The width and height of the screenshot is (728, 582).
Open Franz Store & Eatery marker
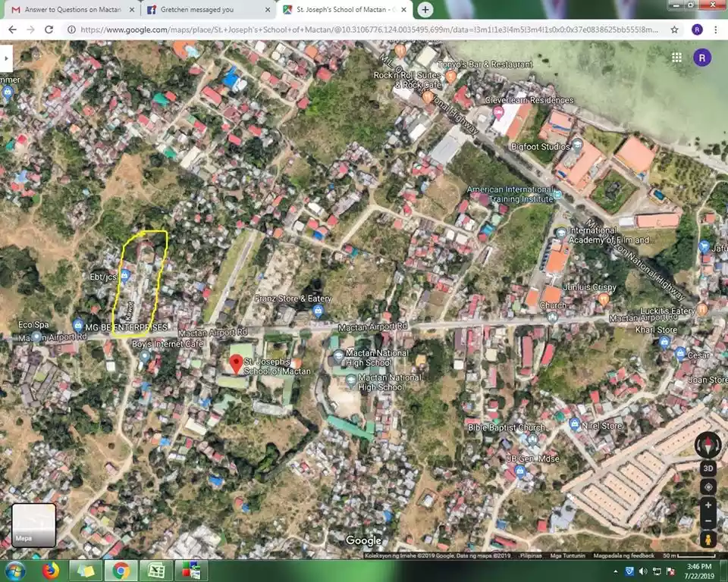[x=318, y=311]
